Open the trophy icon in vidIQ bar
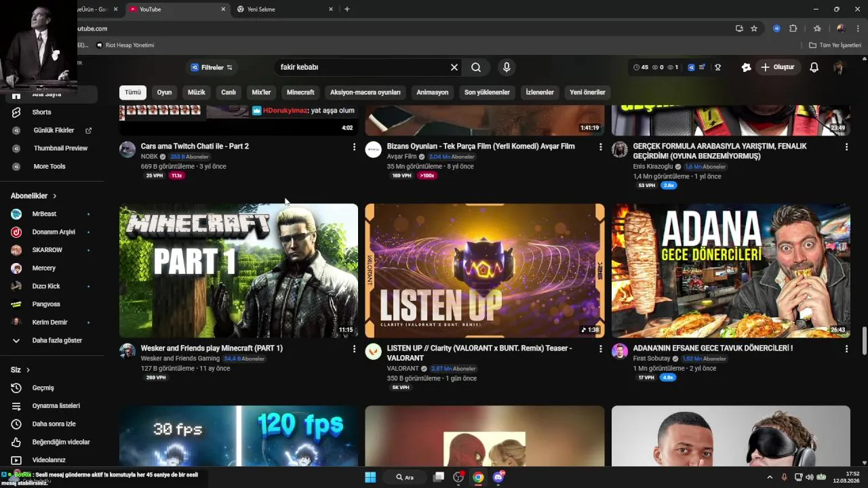 coord(717,67)
